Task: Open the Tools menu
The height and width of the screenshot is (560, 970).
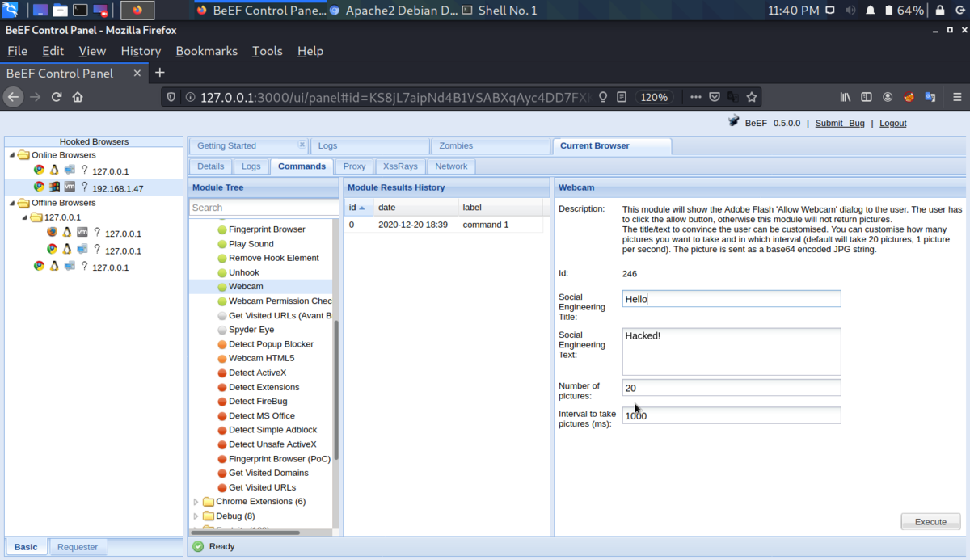Action: coord(268,51)
